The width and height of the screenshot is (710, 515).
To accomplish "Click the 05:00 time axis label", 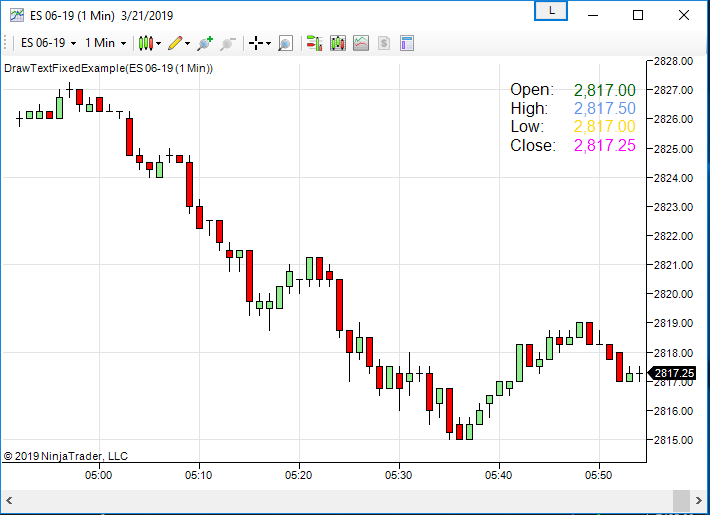I will (99, 475).
